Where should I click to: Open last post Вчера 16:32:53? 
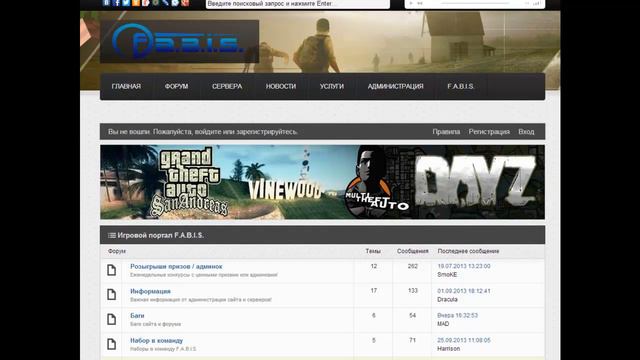coord(457,316)
